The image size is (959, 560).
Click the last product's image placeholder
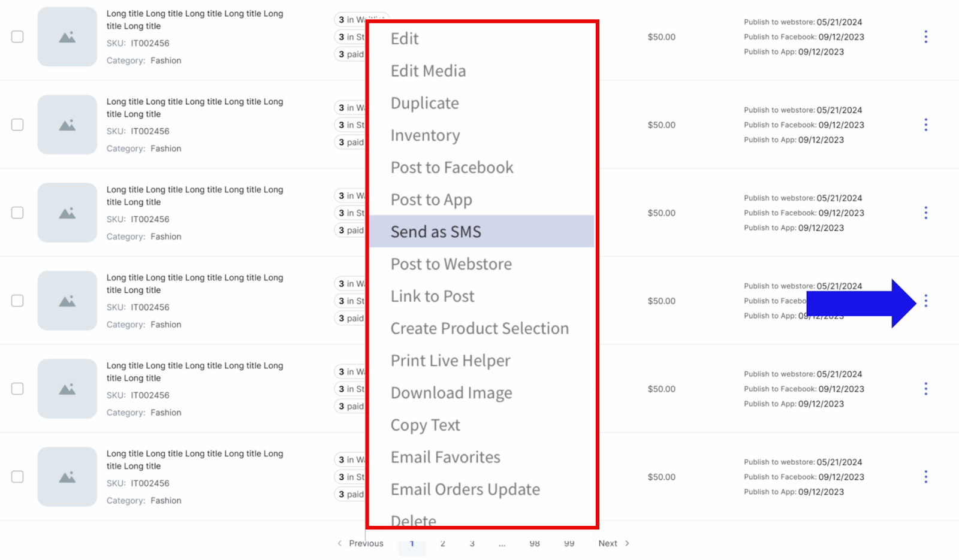[x=67, y=477]
